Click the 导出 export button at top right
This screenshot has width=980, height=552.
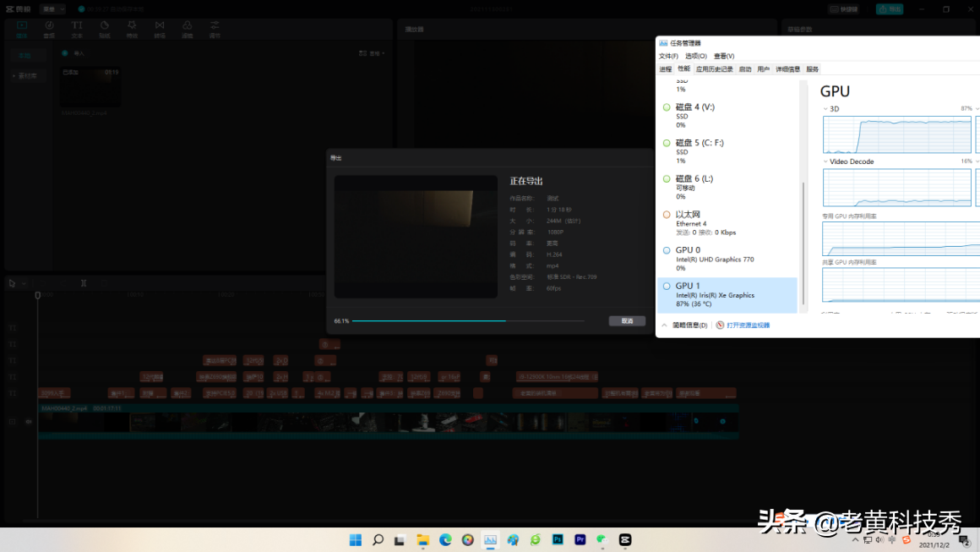(x=889, y=9)
